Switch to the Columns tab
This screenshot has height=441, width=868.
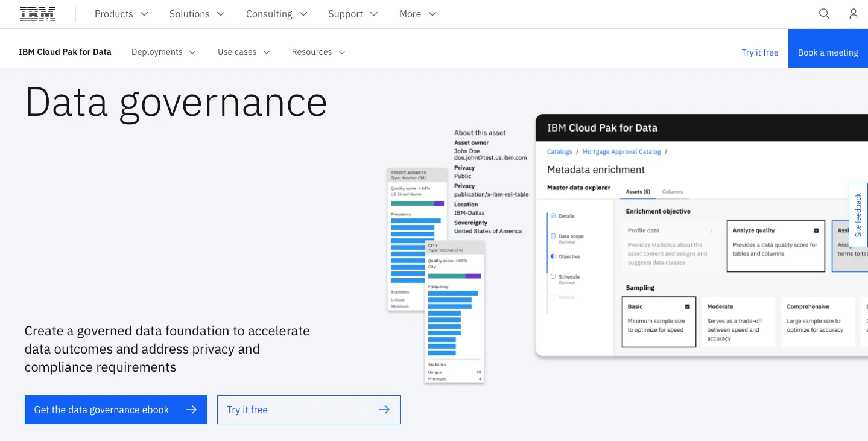point(673,192)
